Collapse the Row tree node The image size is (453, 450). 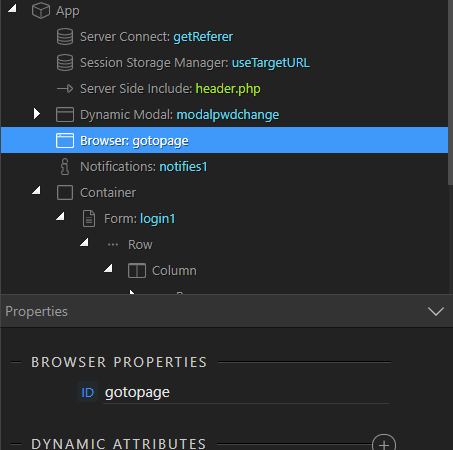(x=84, y=242)
